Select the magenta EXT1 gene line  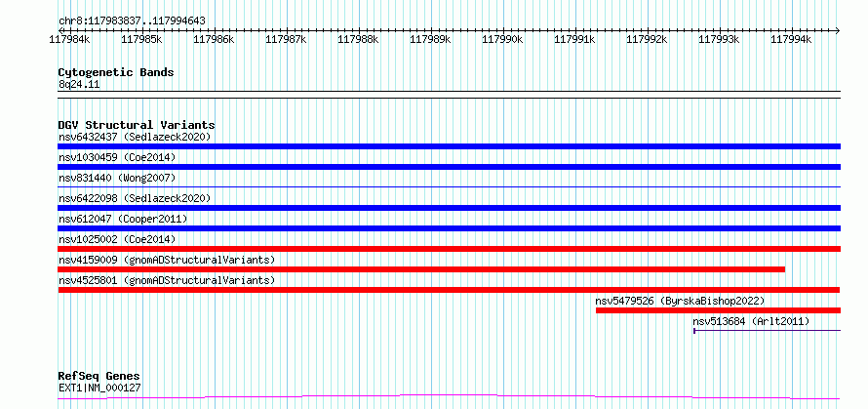tap(449, 397)
